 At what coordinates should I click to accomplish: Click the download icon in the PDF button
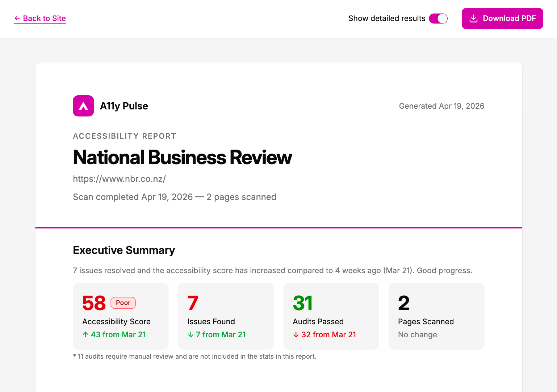tap(473, 18)
